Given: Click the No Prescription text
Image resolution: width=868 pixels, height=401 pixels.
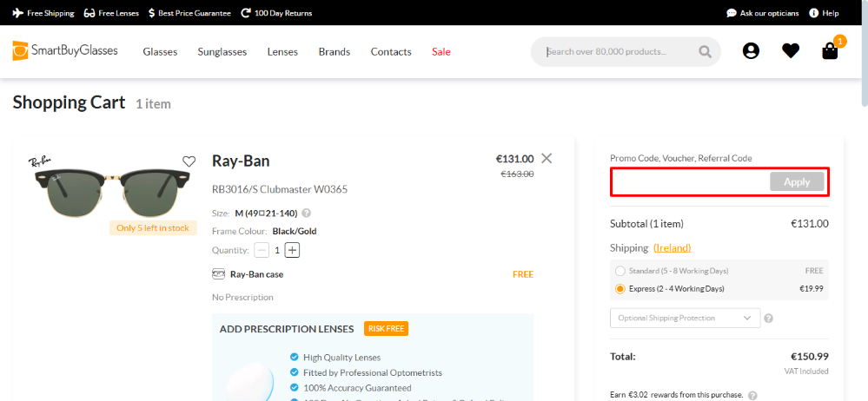Looking at the screenshot, I should pos(242,298).
